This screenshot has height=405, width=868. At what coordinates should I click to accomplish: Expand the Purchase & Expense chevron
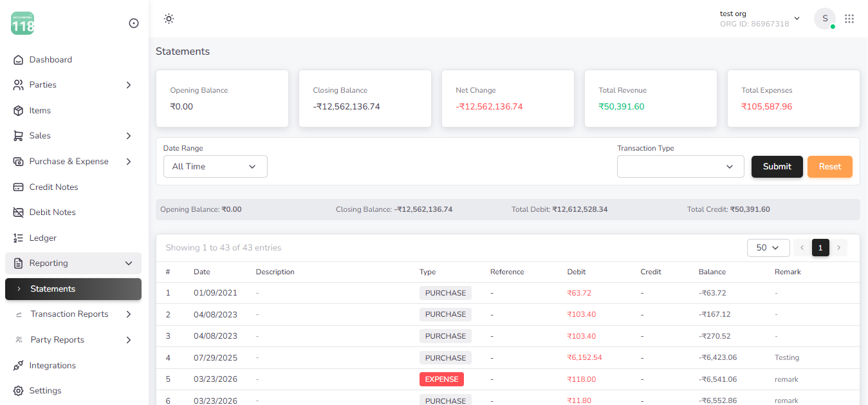(129, 162)
